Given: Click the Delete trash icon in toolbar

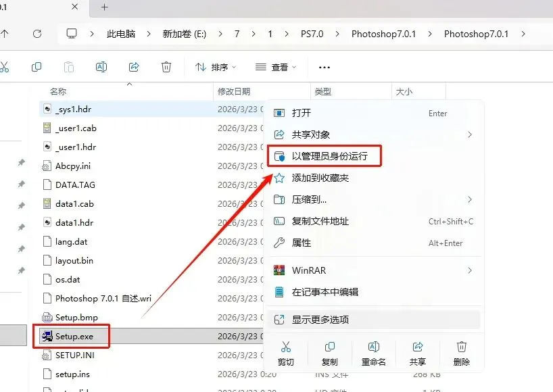Looking at the screenshot, I should 166,67.
